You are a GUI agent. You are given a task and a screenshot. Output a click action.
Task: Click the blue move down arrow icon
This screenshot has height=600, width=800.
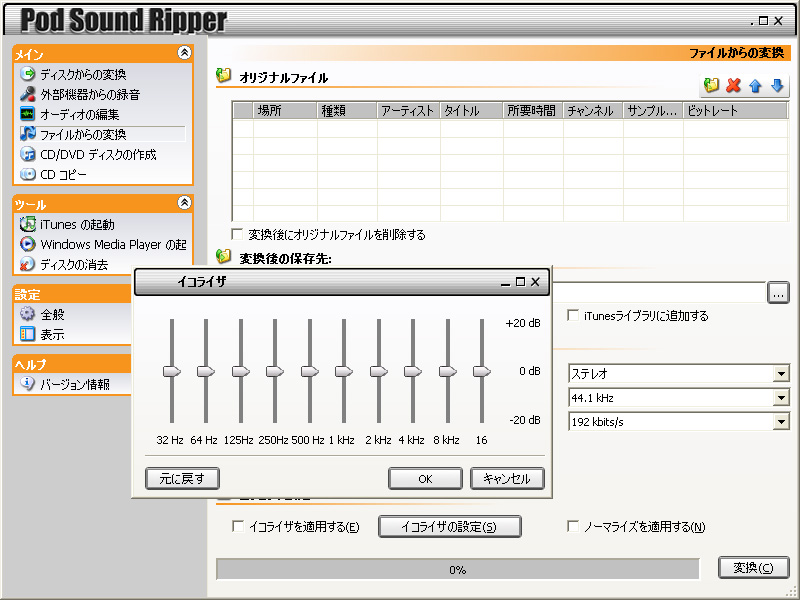pos(777,86)
